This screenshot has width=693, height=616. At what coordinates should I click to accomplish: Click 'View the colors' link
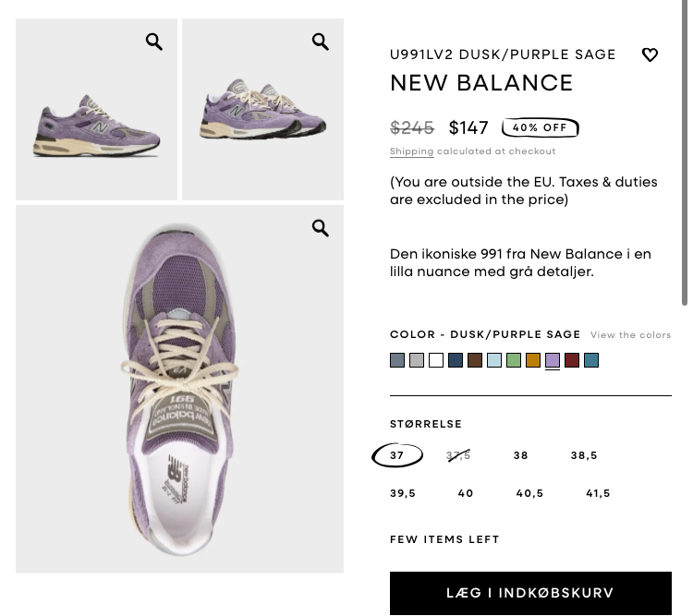coord(630,335)
